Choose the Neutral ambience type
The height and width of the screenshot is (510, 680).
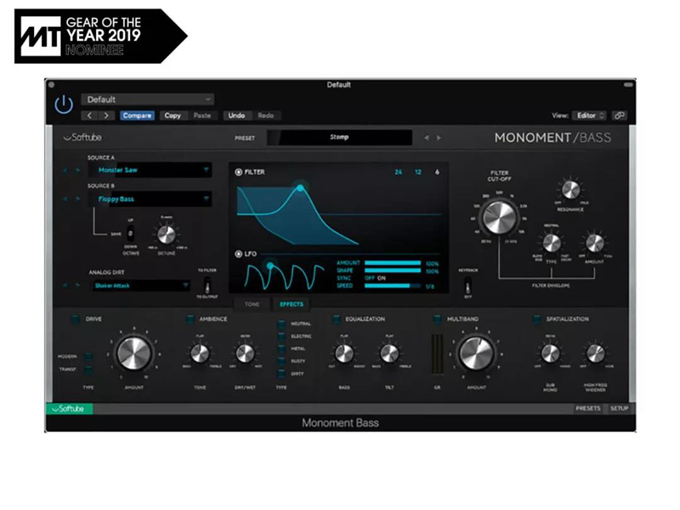(281, 324)
